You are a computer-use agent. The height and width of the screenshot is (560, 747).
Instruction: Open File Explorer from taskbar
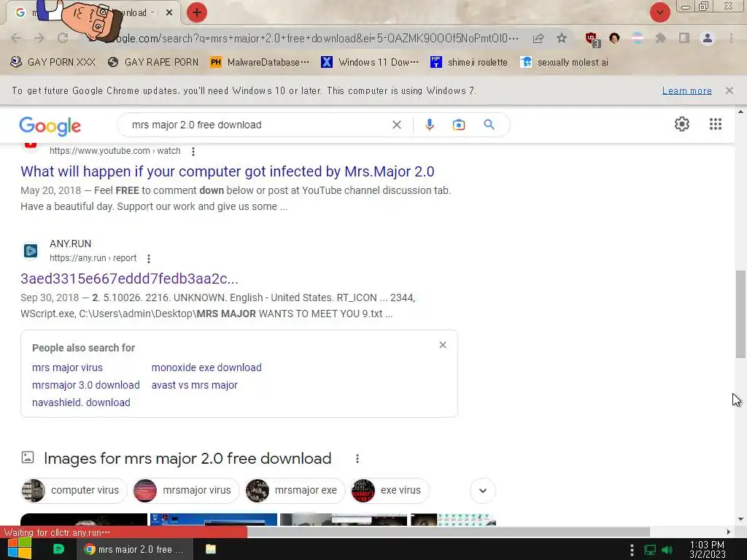211,549
